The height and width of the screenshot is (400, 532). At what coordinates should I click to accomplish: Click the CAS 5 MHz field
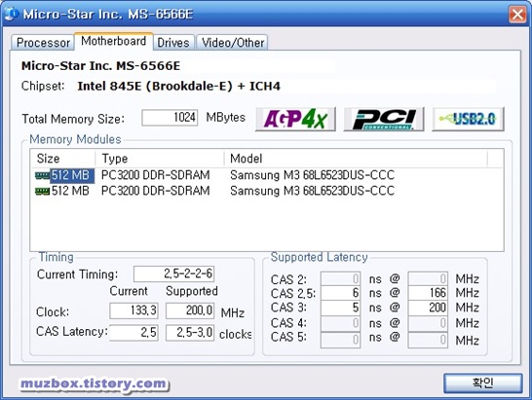428,340
